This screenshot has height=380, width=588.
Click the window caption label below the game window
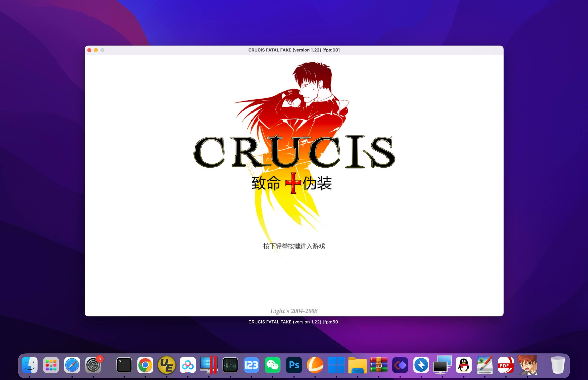coord(294,322)
